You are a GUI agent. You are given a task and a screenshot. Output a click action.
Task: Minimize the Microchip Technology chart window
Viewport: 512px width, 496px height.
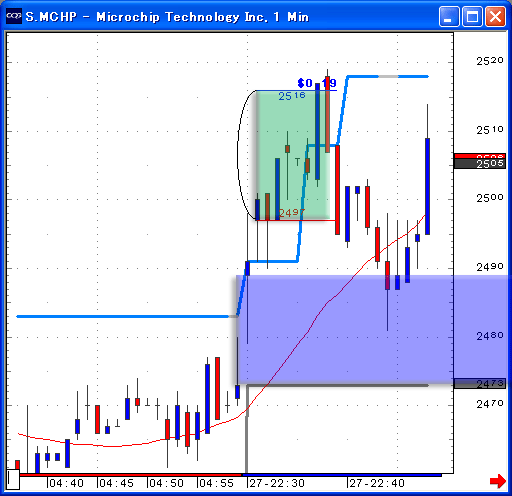click(x=448, y=16)
